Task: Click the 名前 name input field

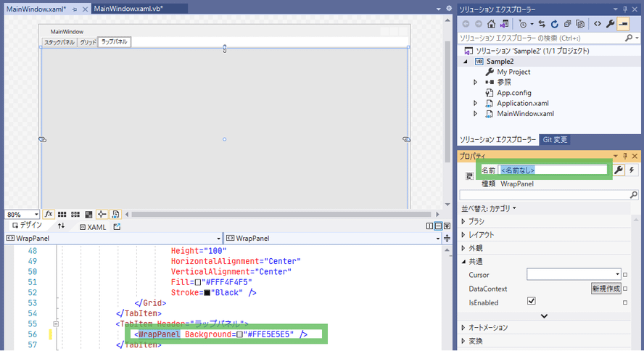Action: point(553,170)
